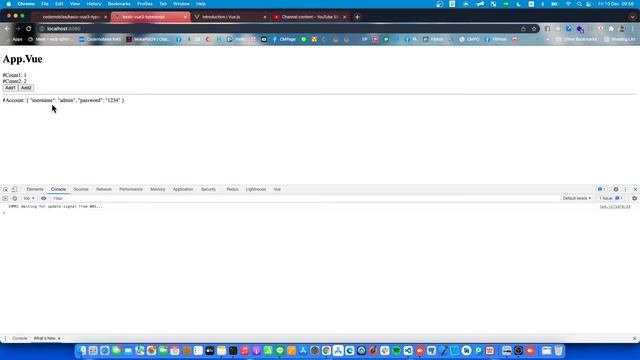Open DevTools Sources tab
Screen dimensions: 640x360
click(81, 189)
